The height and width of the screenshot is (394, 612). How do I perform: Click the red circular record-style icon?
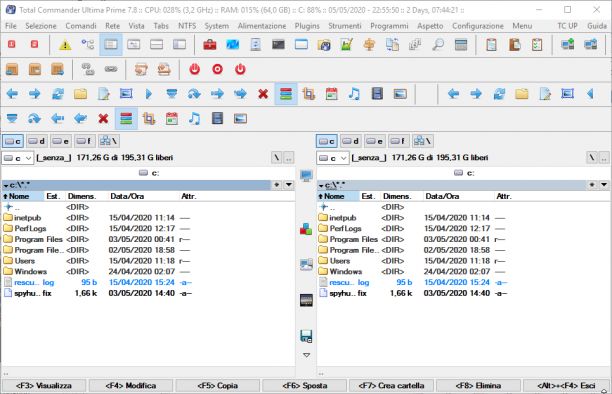pyautogui.click(x=217, y=70)
